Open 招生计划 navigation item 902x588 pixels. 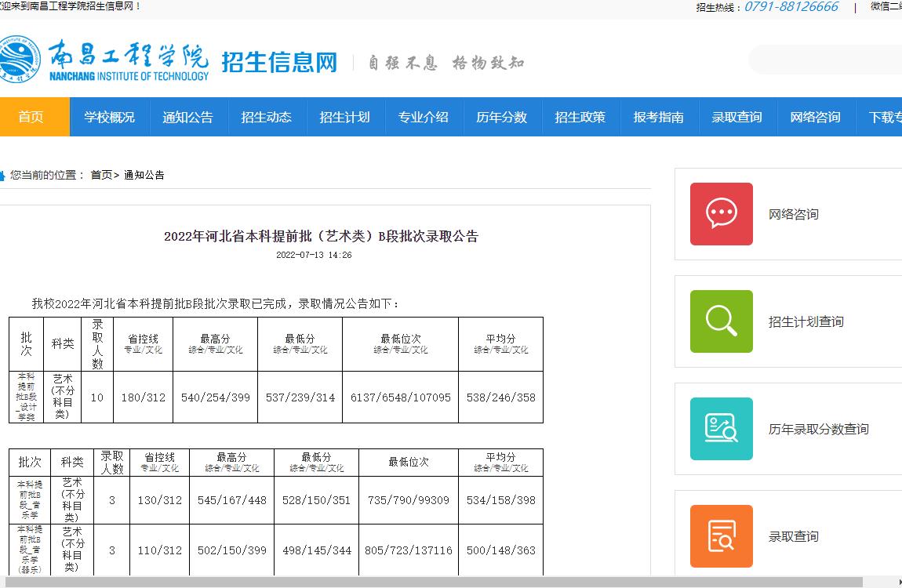tap(344, 118)
